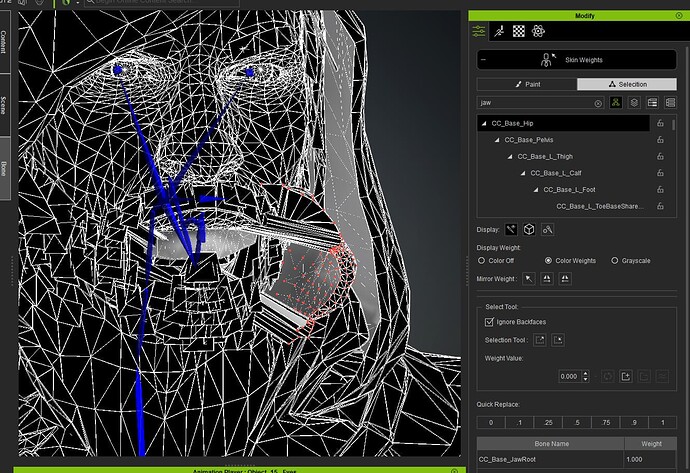690x473 pixels.
Task: Click the folder icon beside Weight Value
Action: coord(644,377)
